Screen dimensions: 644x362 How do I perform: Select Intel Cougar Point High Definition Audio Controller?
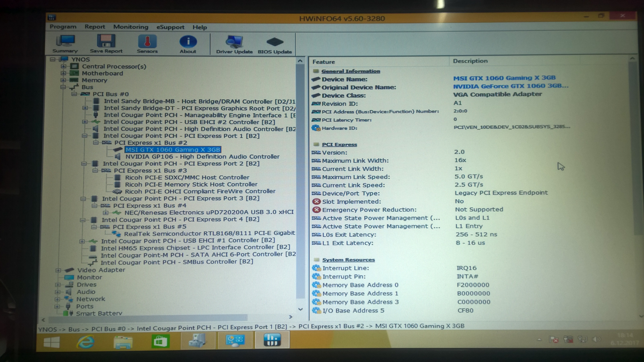[x=200, y=129]
